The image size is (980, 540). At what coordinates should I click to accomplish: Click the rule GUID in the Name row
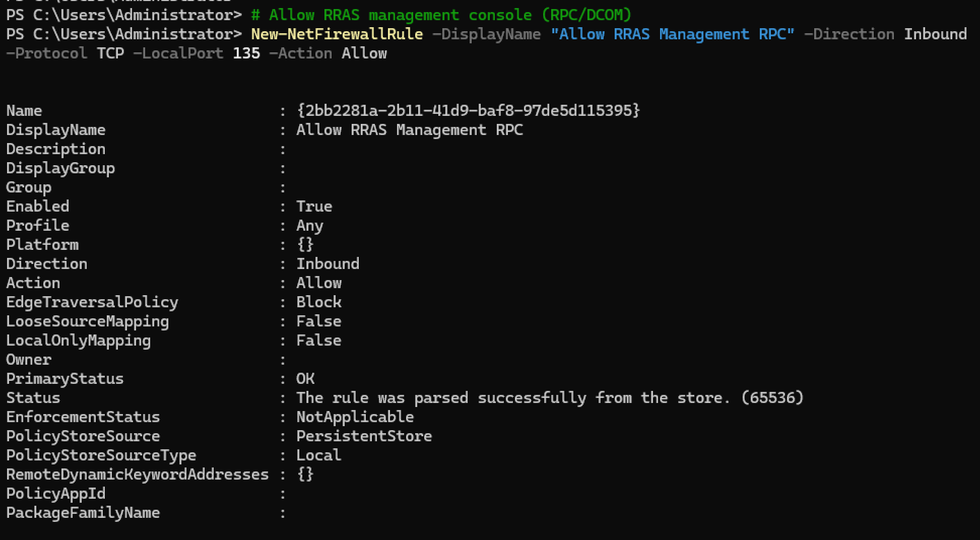point(468,110)
